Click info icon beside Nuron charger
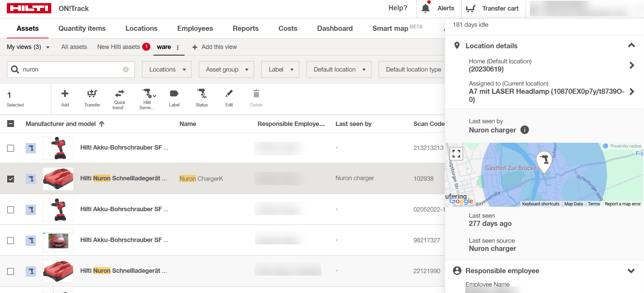Screen dimensions: 644x293 pyautogui.click(x=524, y=130)
